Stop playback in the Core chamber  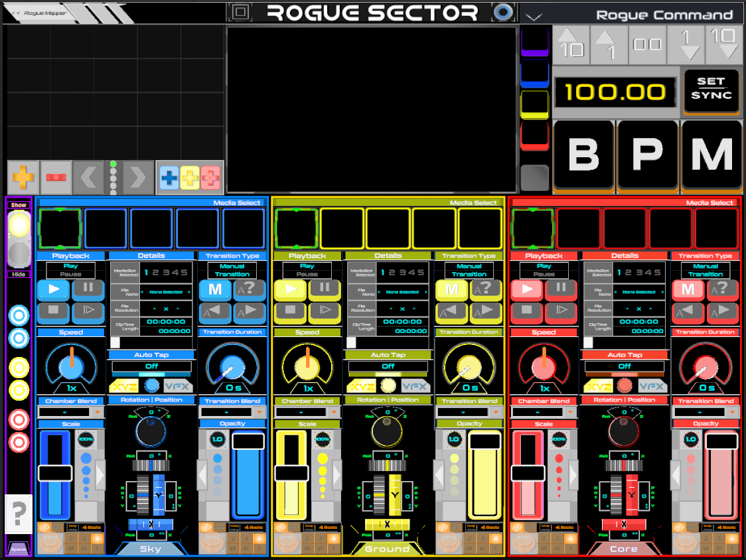(x=526, y=311)
